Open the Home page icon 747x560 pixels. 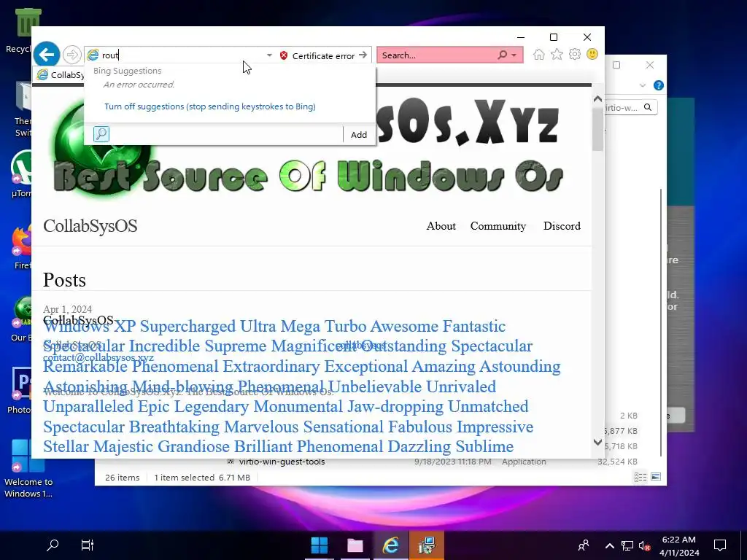point(539,54)
